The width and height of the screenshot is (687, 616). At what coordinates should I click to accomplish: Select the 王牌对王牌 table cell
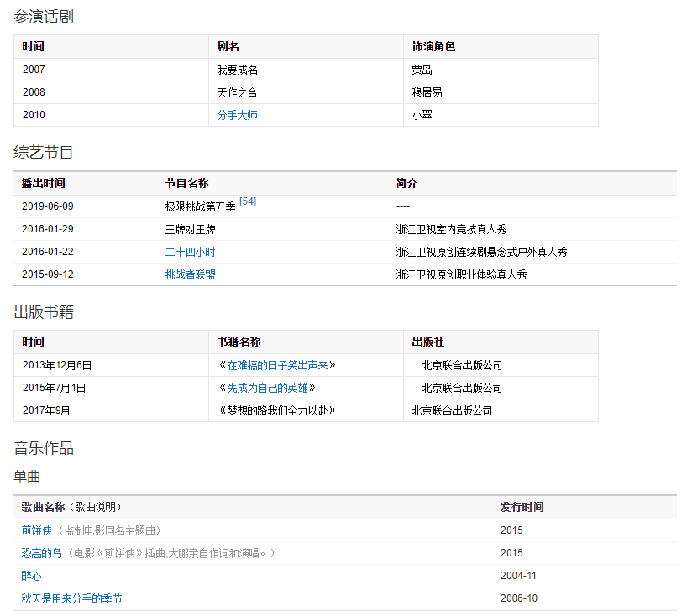(x=190, y=229)
